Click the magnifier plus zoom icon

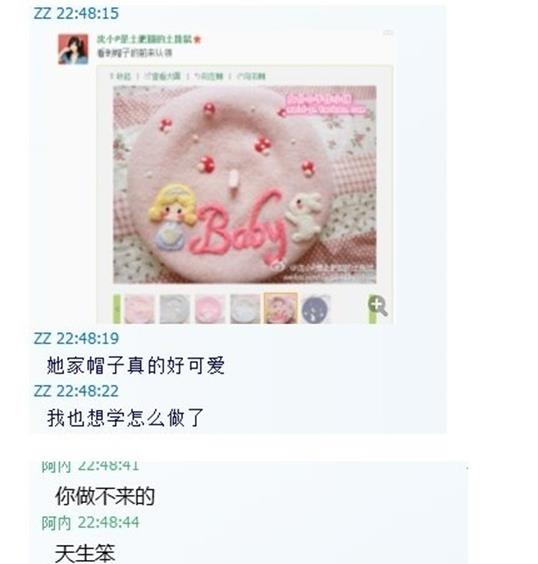[x=378, y=306]
